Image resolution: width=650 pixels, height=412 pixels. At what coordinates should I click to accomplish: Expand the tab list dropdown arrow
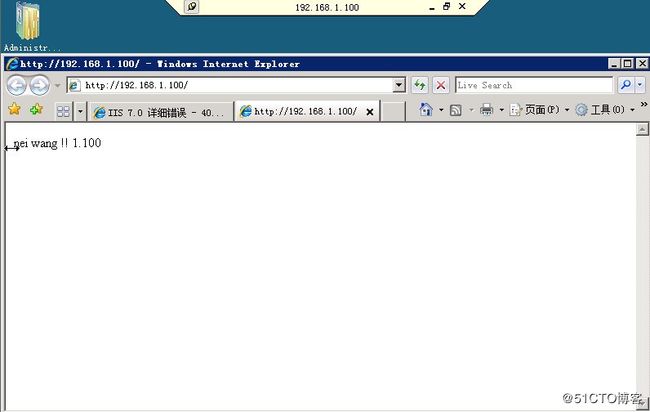coord(80,111)
